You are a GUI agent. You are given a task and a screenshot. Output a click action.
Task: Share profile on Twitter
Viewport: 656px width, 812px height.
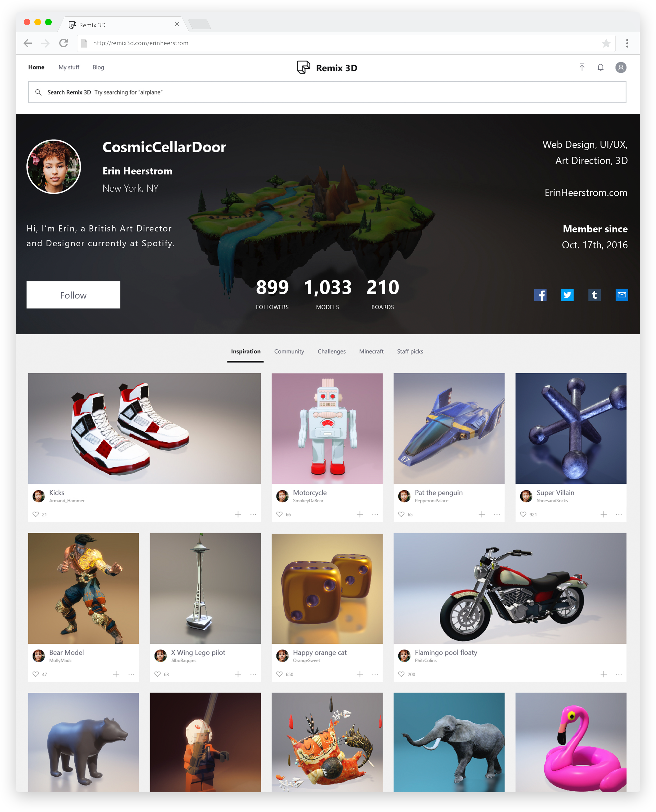[567, 295]
